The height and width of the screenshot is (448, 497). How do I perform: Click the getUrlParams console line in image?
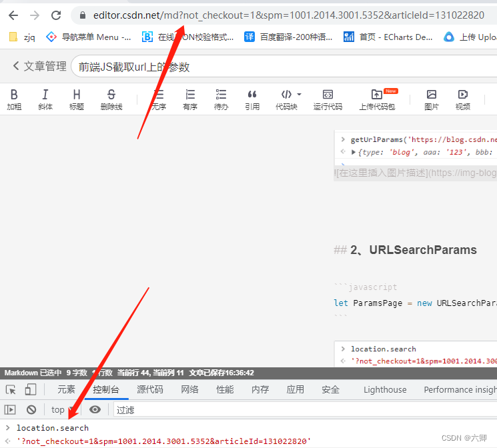coord(424,139)
